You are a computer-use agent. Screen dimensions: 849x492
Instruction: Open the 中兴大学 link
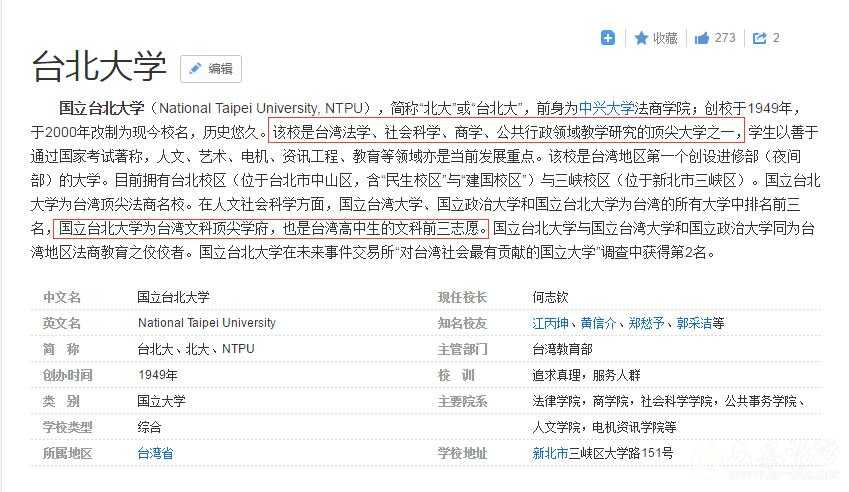pos(607,108)
